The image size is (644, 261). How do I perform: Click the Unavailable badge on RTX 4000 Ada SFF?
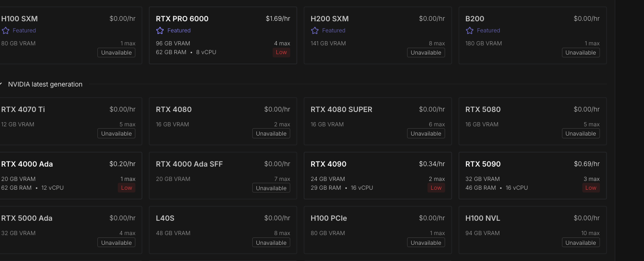click(x=271, y=188)
